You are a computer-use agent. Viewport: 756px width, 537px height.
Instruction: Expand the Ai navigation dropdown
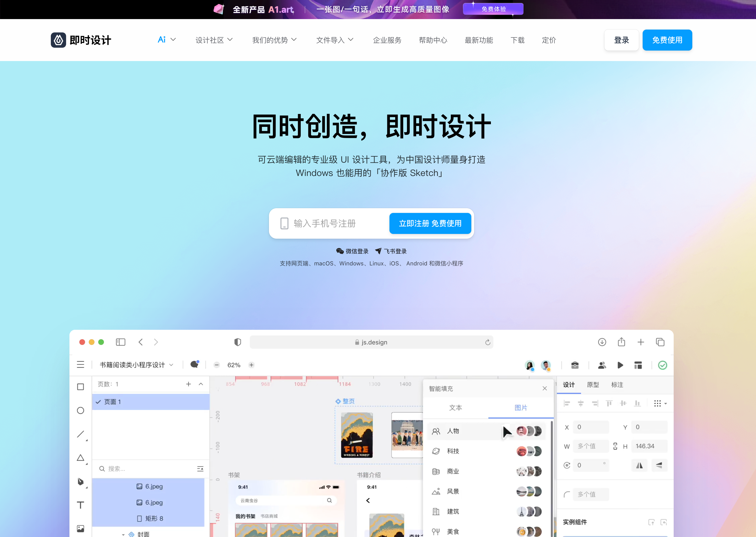166,40
